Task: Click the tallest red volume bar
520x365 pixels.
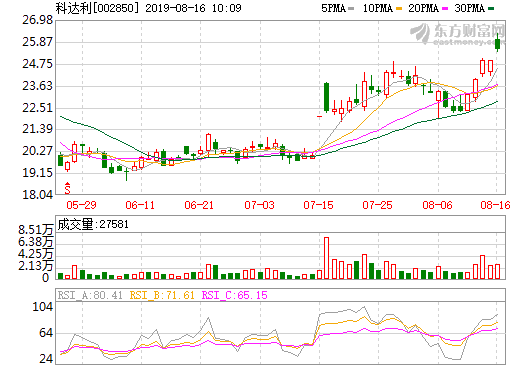Action: point(326,258)
